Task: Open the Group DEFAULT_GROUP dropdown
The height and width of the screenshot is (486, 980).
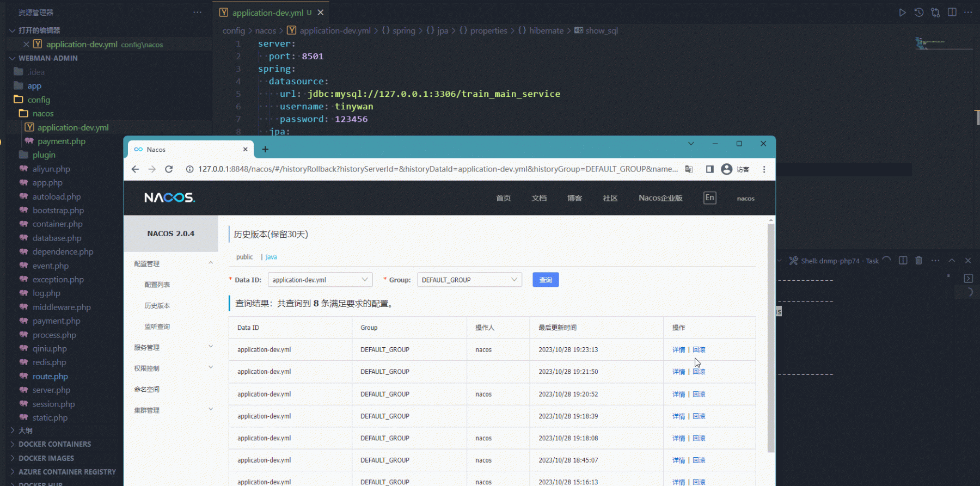Action: [469, 280]
